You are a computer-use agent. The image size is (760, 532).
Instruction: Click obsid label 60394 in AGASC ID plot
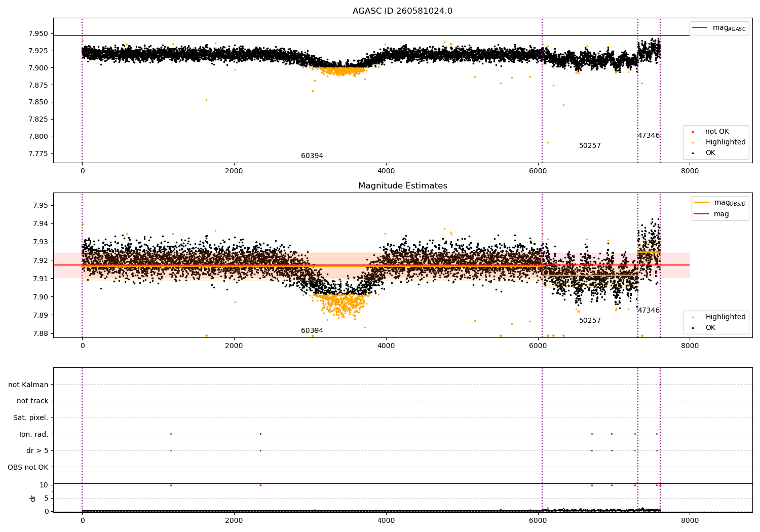coord(312,156)
